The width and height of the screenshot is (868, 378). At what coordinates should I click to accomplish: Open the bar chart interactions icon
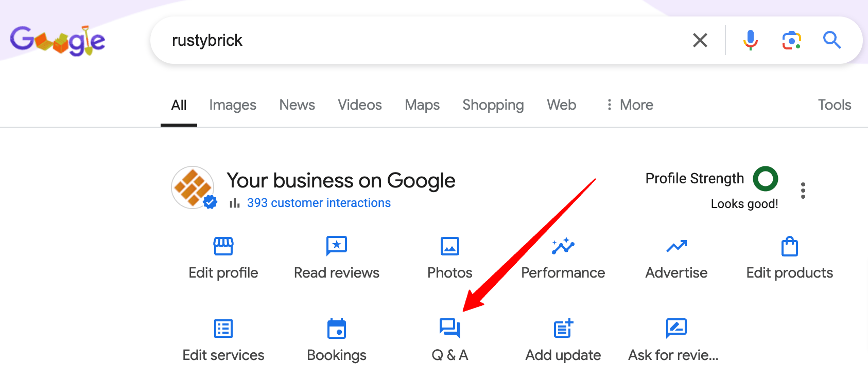tap(235, 203)
